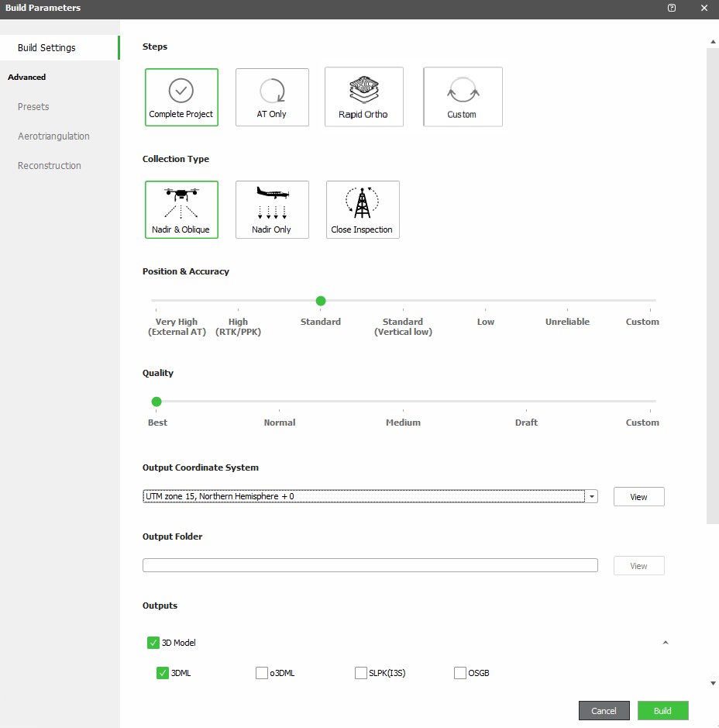View the output coordinate system
The width and height of the screenshot is (719, 728).
[638, 496]
